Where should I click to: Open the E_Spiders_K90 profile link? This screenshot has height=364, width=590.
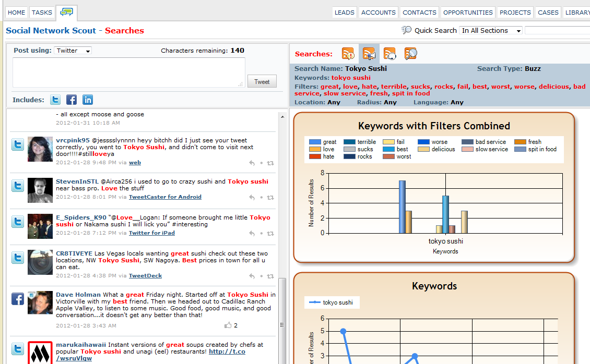coord(81,217)
